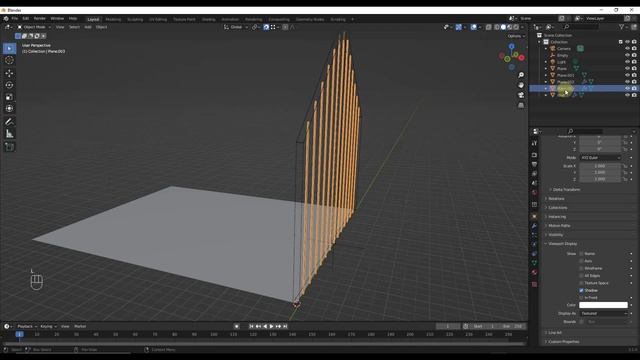The width and height of the screenshot is (640, 360).
Task: Open the Object properties tab
Action: pyautogui.click(x=534, y=216)
